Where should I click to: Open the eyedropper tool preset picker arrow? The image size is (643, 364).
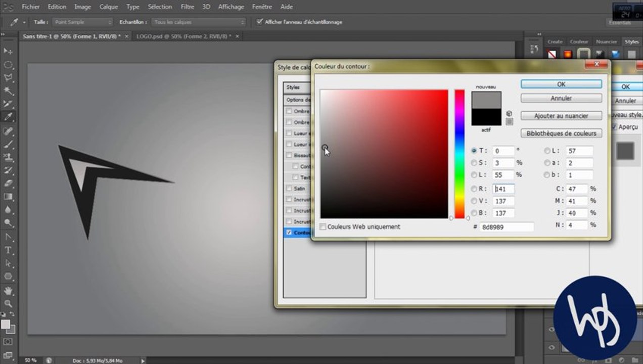click(24, 22)
